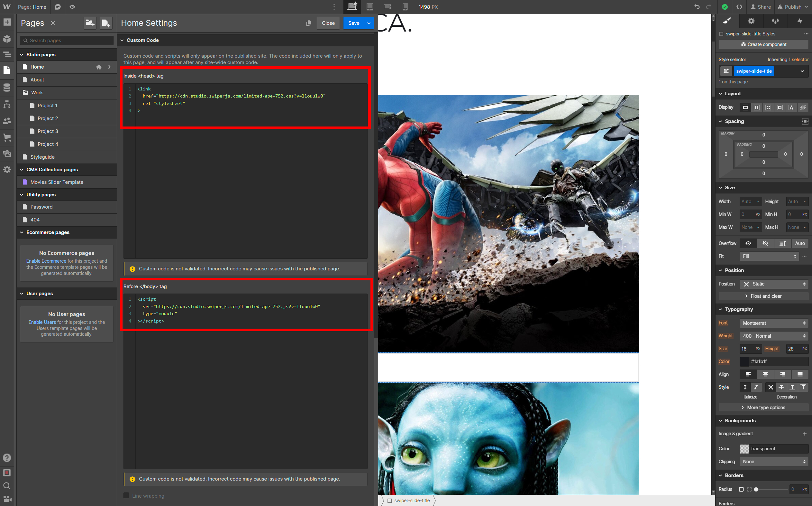
Task: Open the Help question mark icon
Action: pos(7,458)
